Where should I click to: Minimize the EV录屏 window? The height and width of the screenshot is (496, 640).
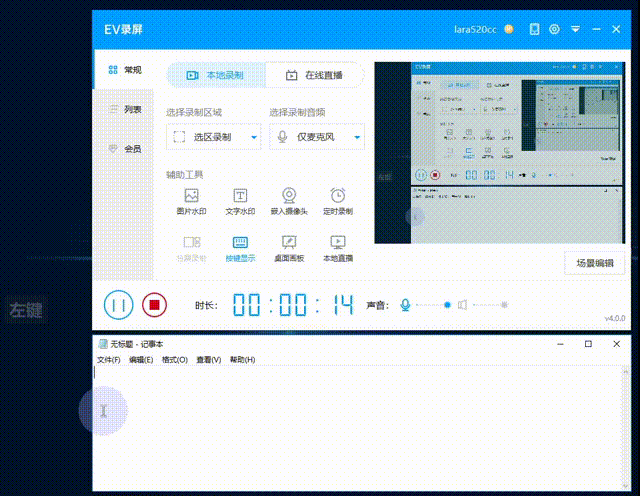coord(596,29)
